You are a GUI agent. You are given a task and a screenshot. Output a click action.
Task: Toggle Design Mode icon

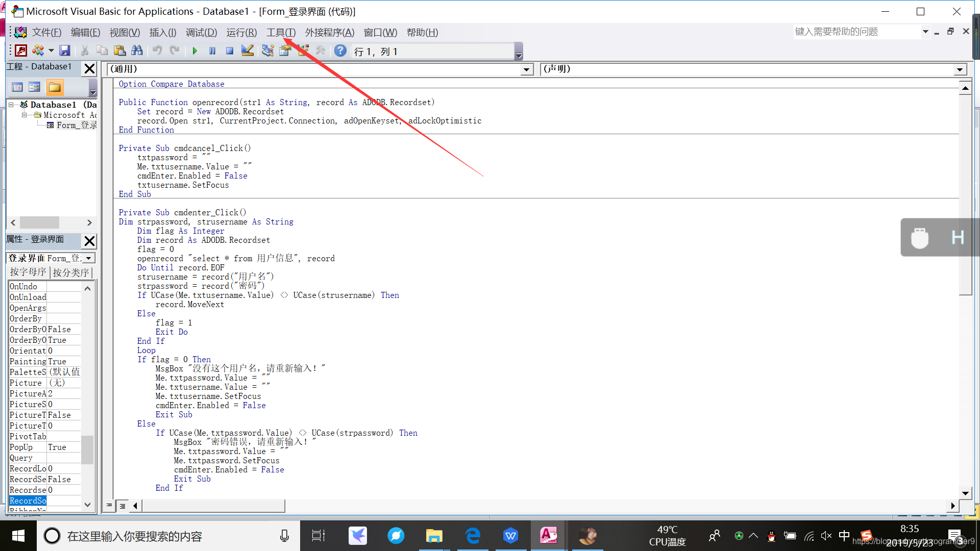click(x=248, y=51)
